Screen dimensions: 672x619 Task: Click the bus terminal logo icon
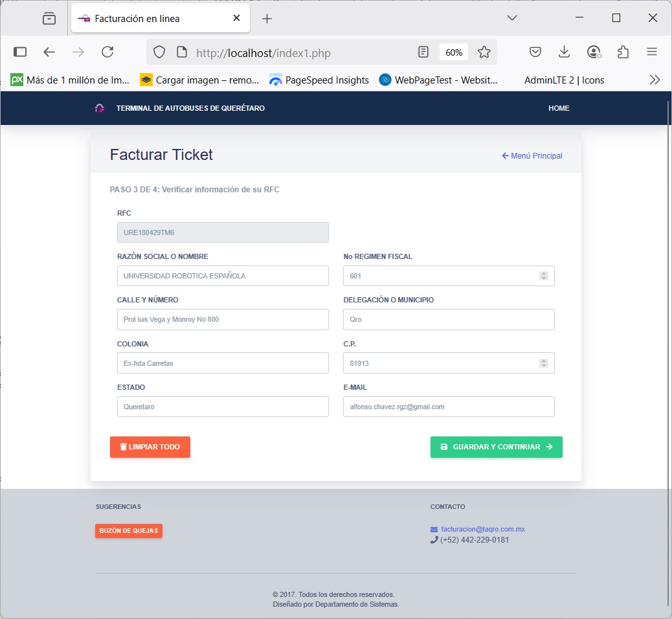99,108
